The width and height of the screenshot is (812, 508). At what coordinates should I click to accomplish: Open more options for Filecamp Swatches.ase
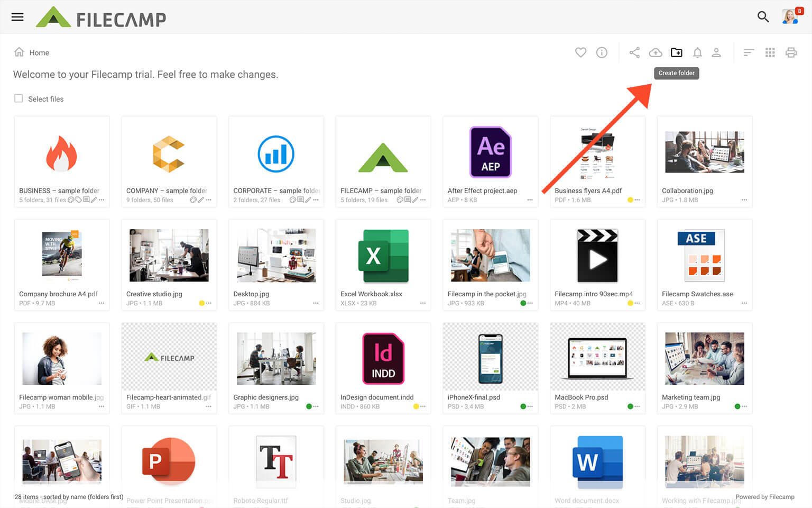744,303
